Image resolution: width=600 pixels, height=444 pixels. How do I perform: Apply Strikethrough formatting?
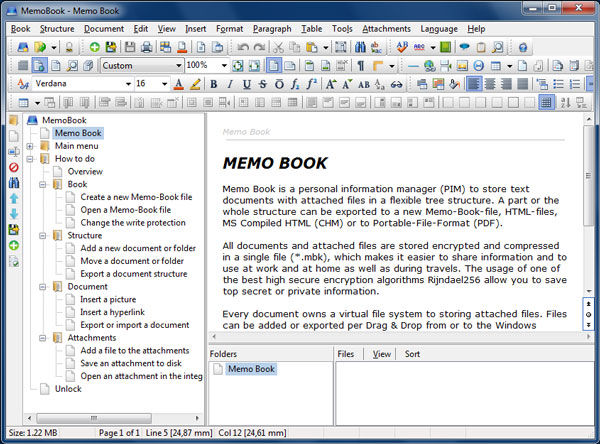263,84
